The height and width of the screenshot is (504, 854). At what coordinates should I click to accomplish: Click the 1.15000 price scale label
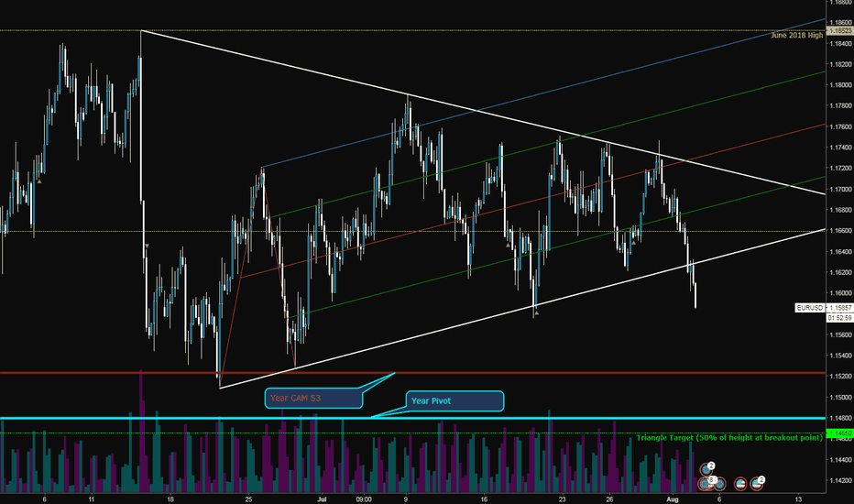point(841,397)
